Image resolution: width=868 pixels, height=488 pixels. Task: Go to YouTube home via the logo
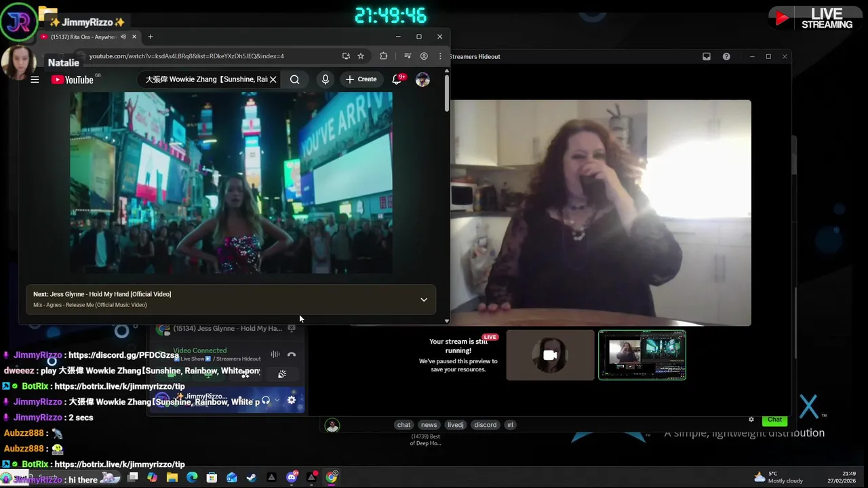[72, 79]
